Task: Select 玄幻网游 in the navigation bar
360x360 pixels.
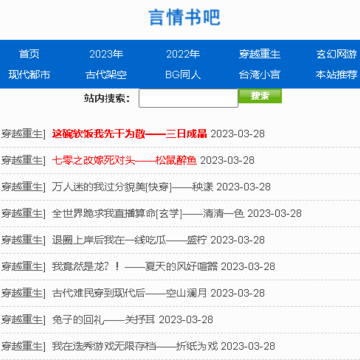Action: tap(337, 54)
